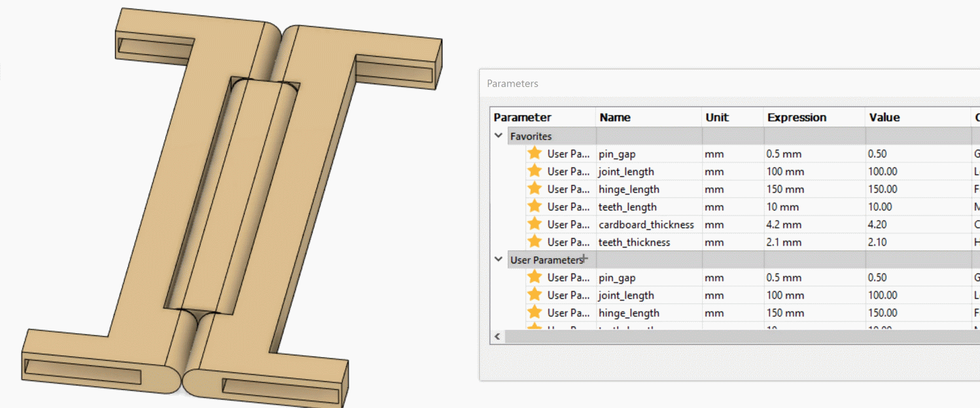Toggle the teeth_length favorite star
Viewport: 980px width, 408px height.
click(x=534, y=206)
